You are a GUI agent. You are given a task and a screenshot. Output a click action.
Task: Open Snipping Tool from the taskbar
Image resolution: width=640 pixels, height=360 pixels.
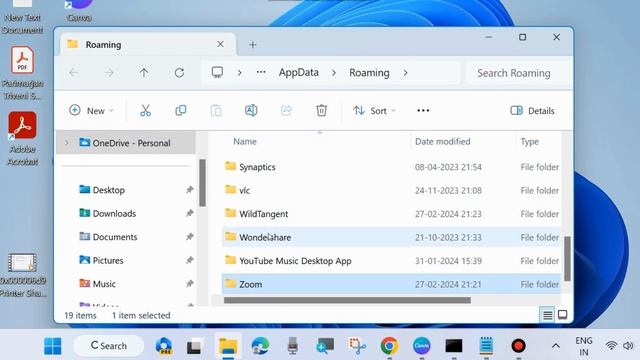click(x=357, y=346)
